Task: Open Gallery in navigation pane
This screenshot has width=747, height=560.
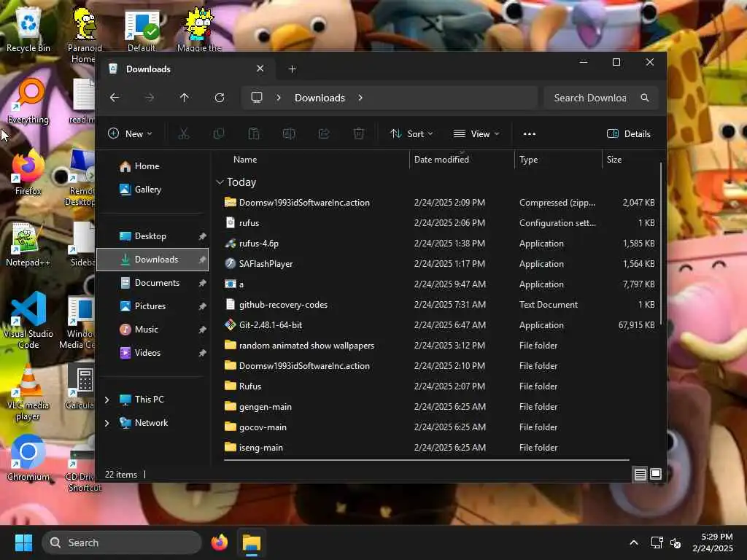Action: click(x=152, y=190)
